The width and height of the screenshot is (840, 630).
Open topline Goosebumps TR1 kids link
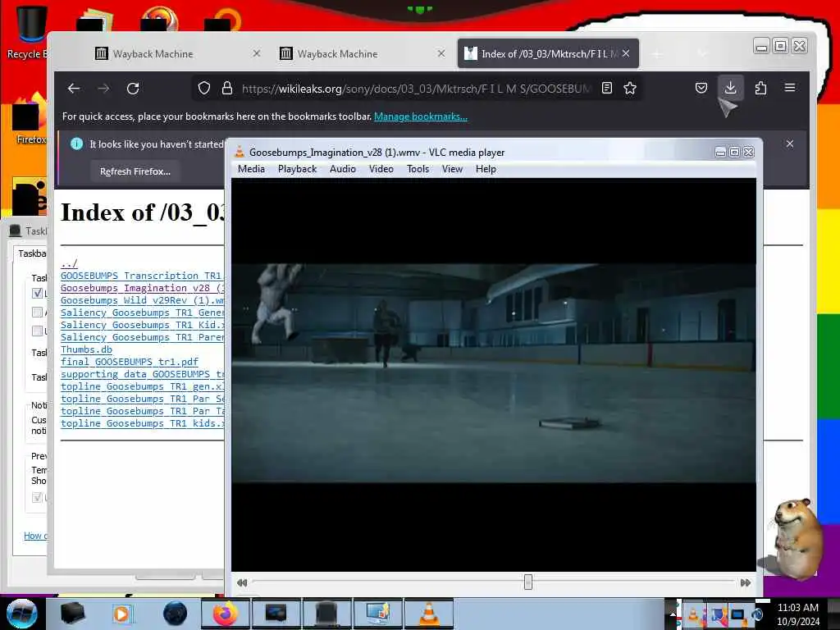(142, 423)
